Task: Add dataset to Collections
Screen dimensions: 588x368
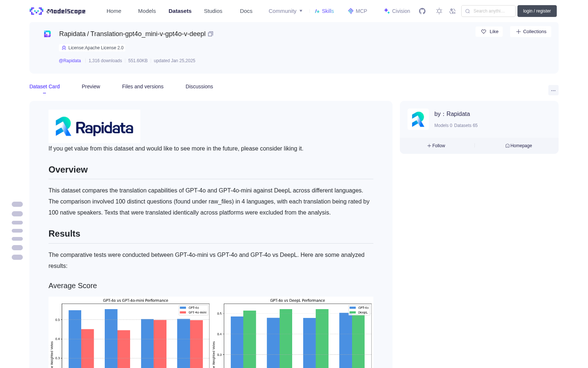Action: 531,32
